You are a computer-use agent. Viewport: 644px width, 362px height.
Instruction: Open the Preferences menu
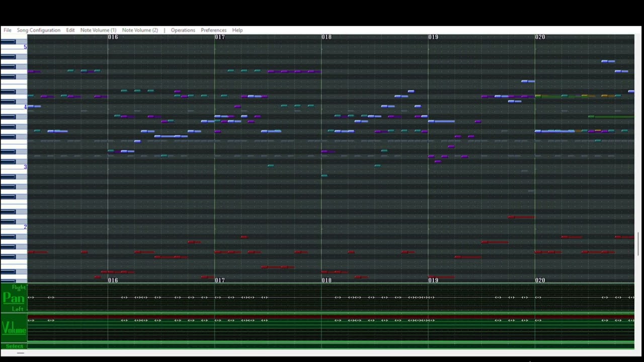[x=213, y=30]
